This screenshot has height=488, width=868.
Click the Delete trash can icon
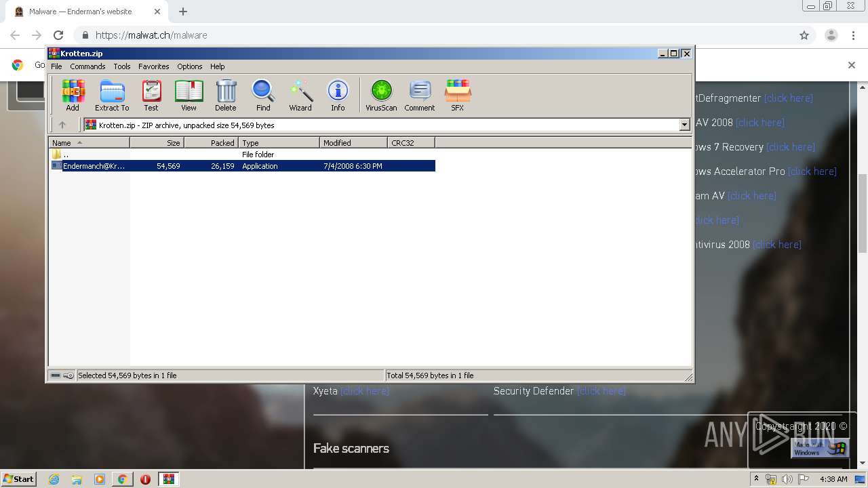[226, 95]
